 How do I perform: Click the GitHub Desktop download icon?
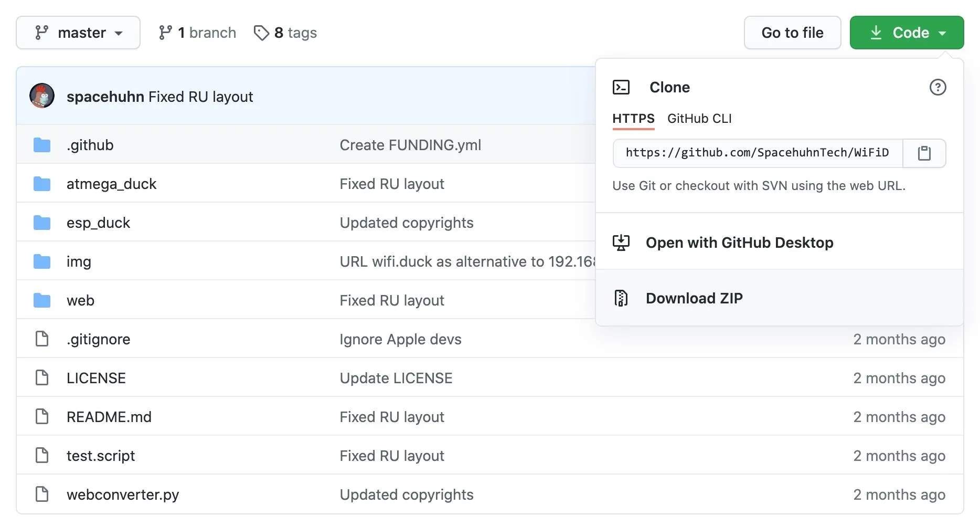tap(621, 243)
